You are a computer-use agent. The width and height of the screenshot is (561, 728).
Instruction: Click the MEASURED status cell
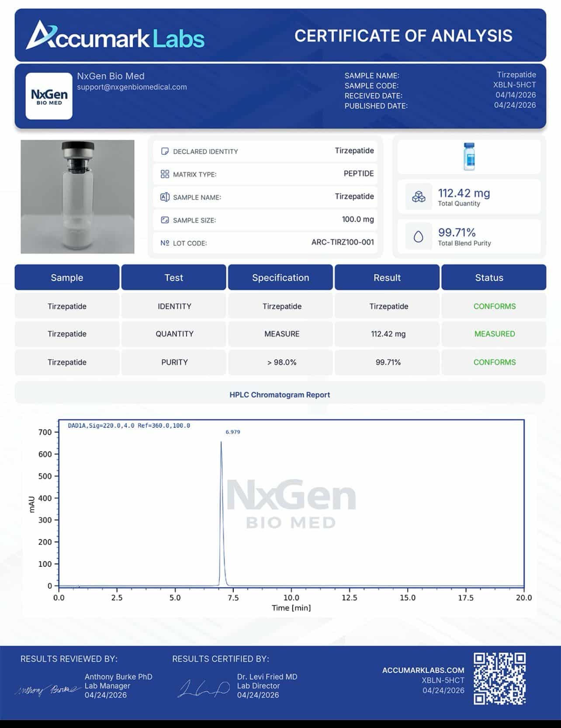tap(494, 334)
